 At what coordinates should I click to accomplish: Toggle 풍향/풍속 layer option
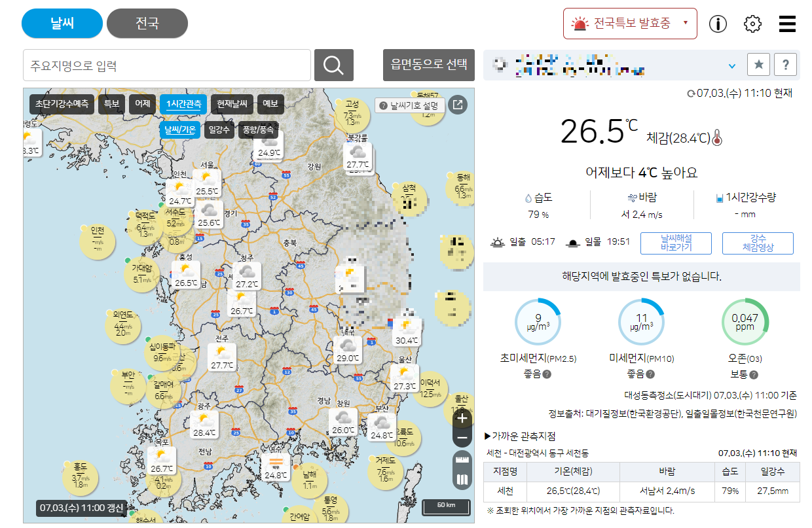(257, 130)
